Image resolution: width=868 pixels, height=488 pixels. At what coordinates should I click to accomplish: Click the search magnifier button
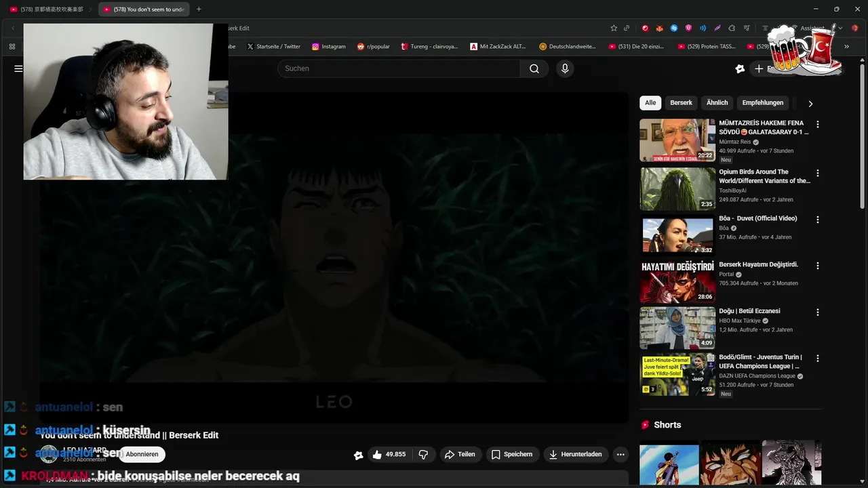point(534,68)
